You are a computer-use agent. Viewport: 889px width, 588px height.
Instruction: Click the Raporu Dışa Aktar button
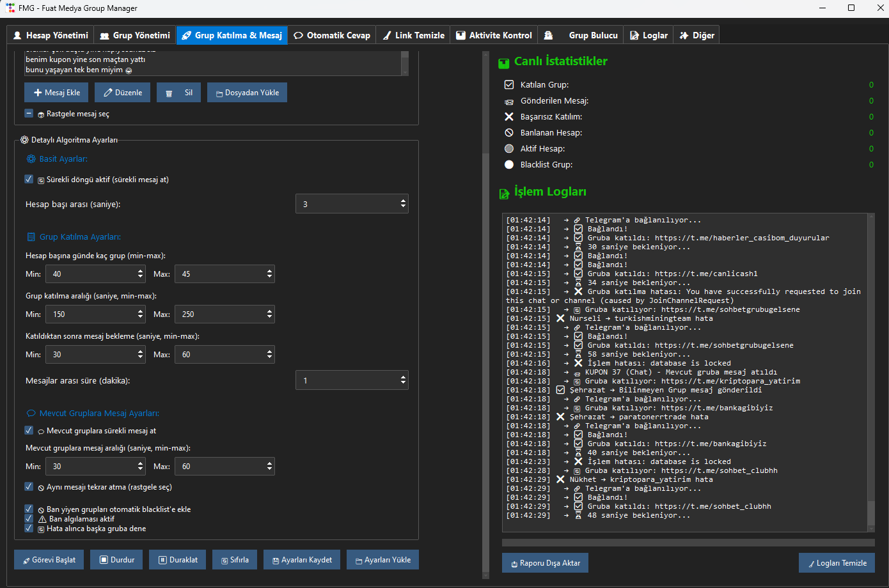(x=544, y=563)
